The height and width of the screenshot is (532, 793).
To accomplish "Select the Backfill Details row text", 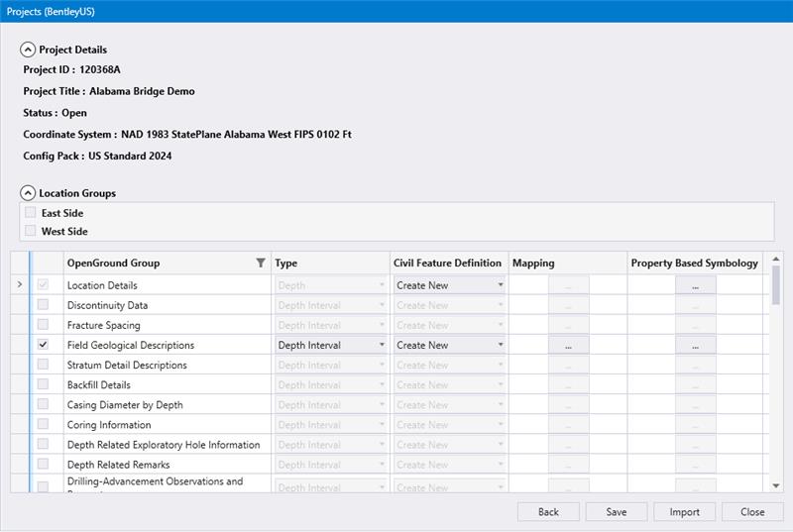I will (x=98, y=385).
